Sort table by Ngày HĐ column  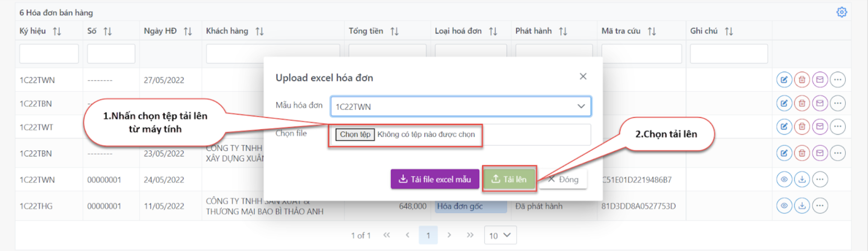coord(188,31)
